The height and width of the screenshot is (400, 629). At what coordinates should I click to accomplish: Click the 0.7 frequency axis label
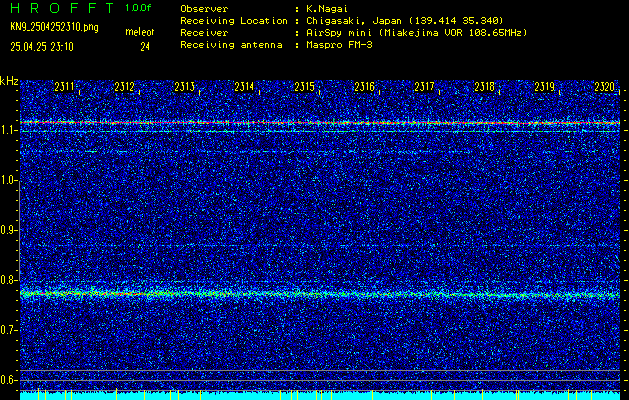pos(6,330)
